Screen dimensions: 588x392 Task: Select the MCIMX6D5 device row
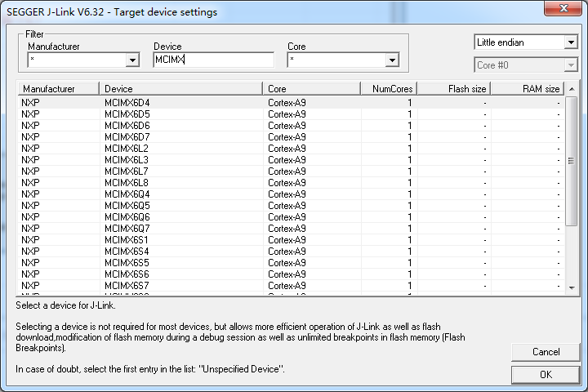pyautogui.click(x=291, y=114)
